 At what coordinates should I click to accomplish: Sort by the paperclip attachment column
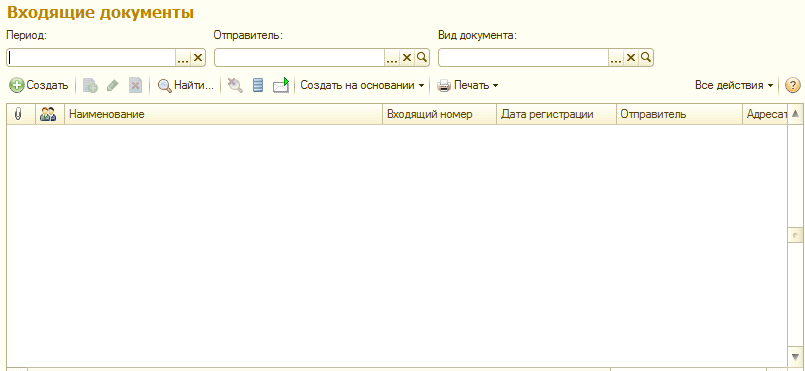click(21, 114)
